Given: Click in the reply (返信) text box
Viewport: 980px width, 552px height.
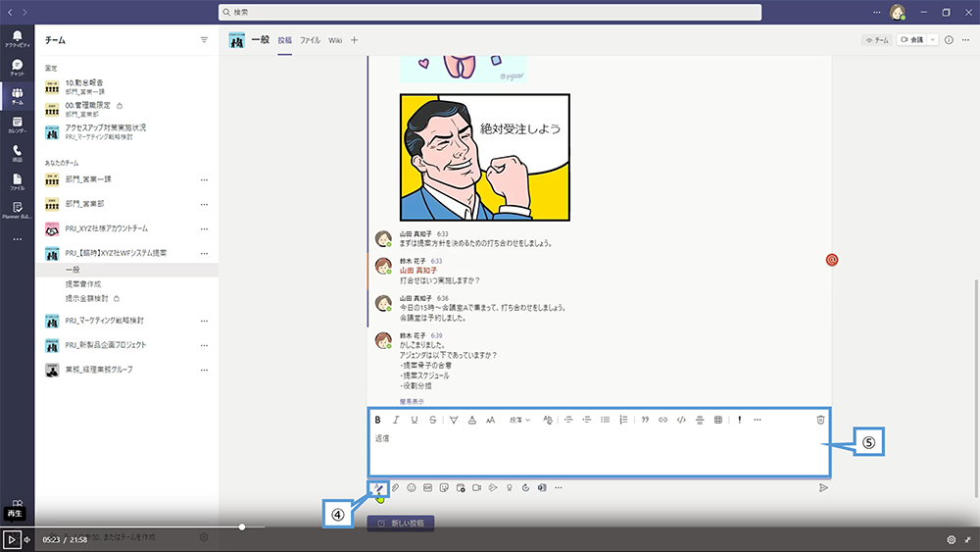Looking at the screenshot, I should [599, 451].
